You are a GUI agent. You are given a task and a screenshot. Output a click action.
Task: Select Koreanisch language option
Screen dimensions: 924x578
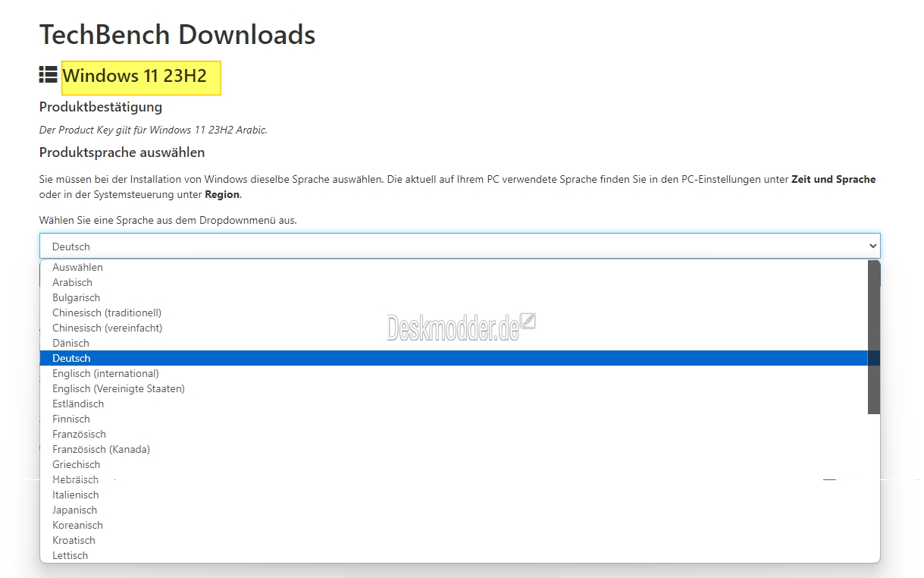coord(453,525)
